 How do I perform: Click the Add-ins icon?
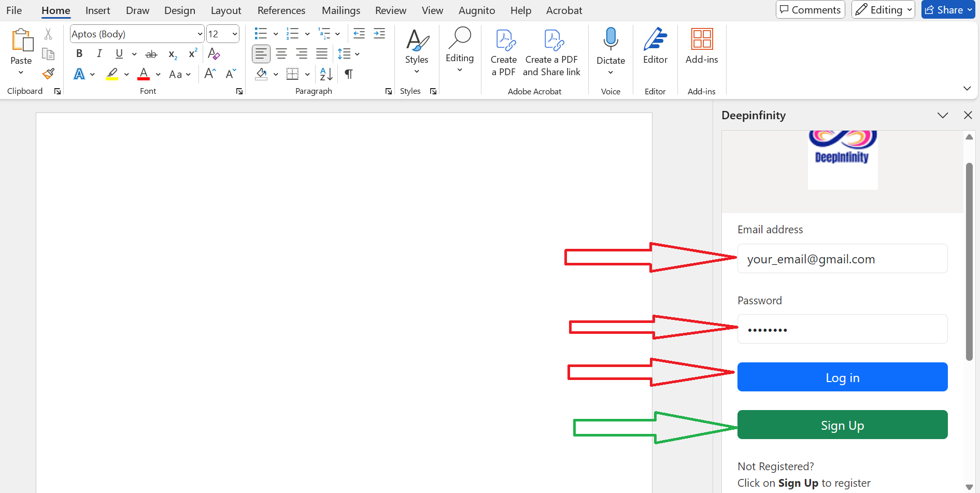click(x=702, y=46)
